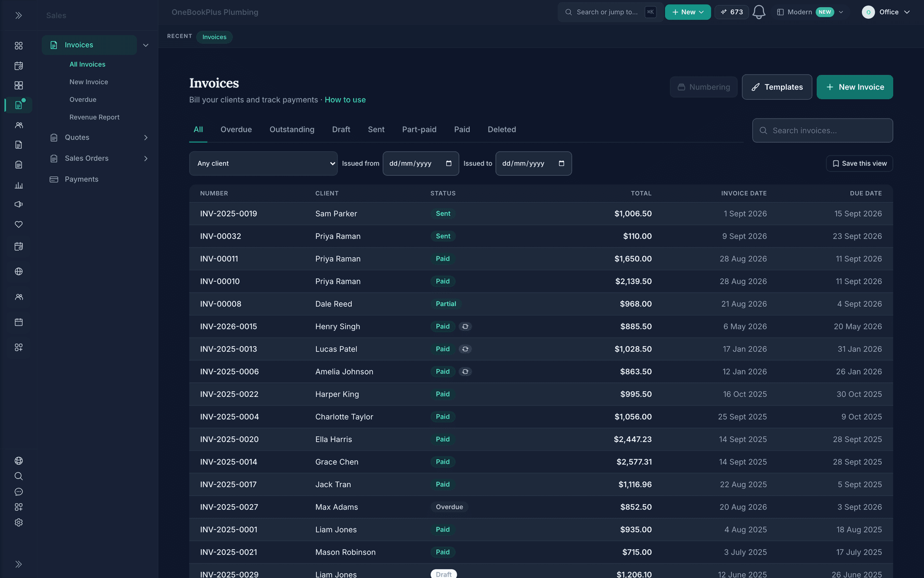This screenshot has width=924, height=578.
Task: Open calendar picker in Issued from field
Action: click(449, 163)
